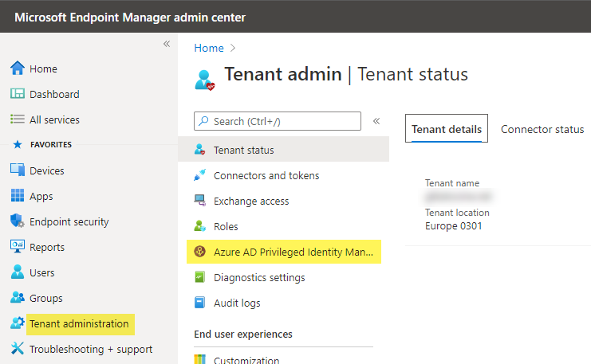Click the All services list icon

pyautogui.click(x=18, y=119)
